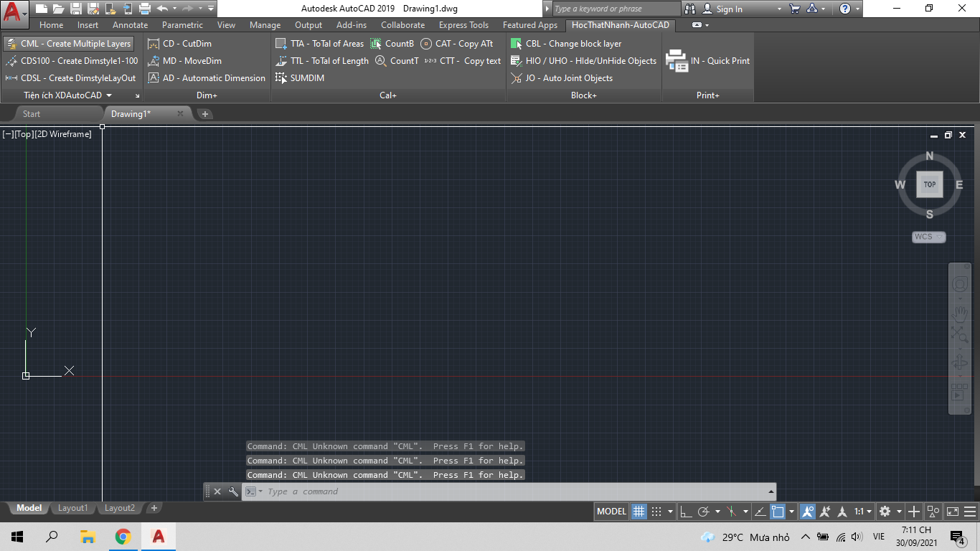Click the Undo arrow icon

click(x=162, y=9)
